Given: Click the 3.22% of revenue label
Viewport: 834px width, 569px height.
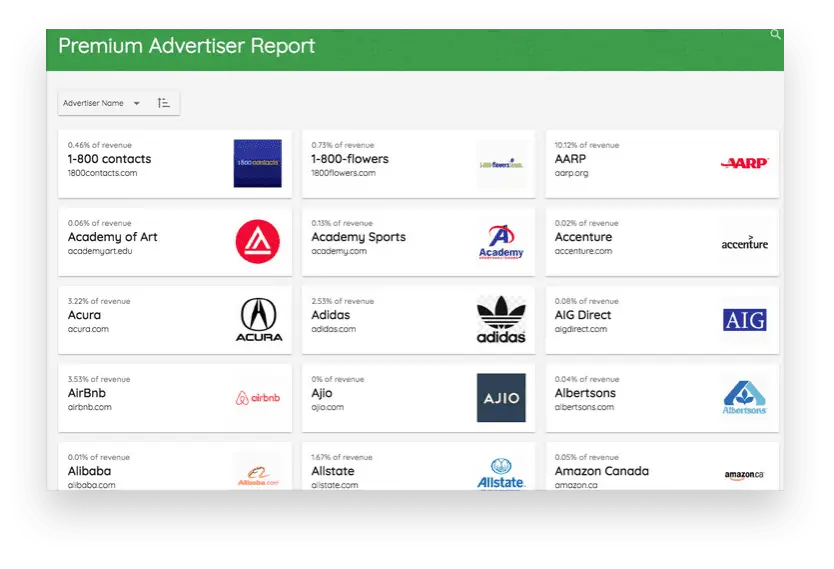Looking at the screenshot, I should click(x=99, y=302).
